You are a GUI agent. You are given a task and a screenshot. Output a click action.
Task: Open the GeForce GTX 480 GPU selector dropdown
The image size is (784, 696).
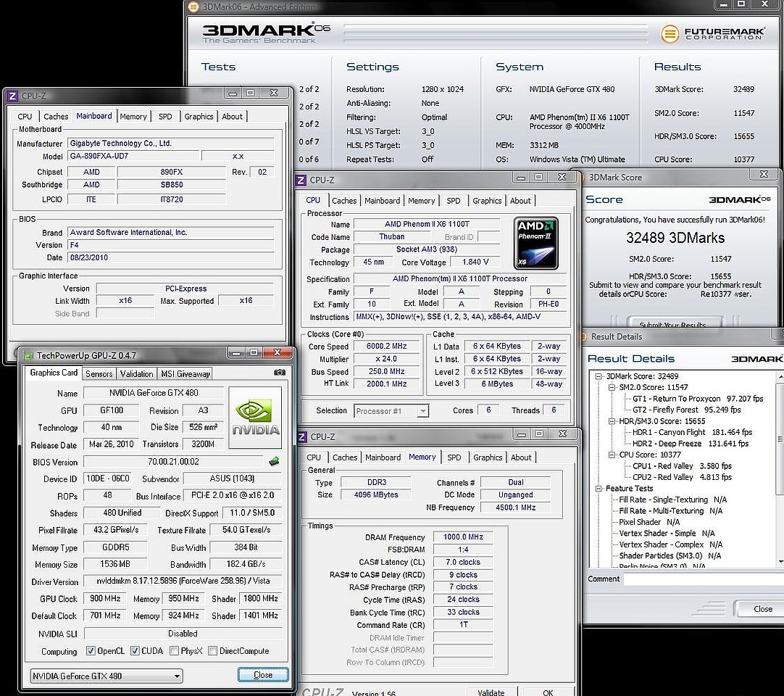click(106, 676)
